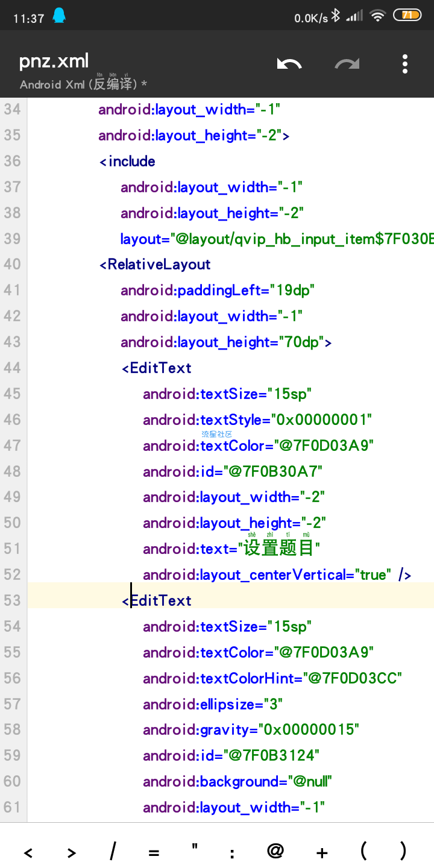Insert the greater-than symbol from the shortcut bar

point(71,852)
